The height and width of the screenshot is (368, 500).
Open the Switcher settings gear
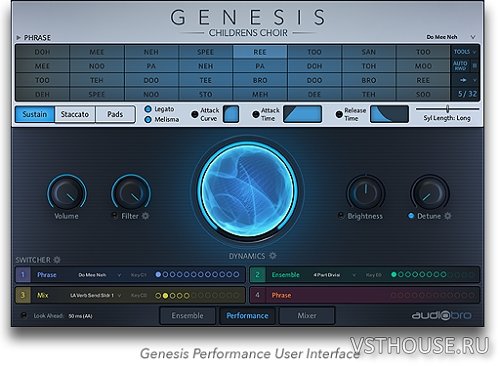coord(57,260)
